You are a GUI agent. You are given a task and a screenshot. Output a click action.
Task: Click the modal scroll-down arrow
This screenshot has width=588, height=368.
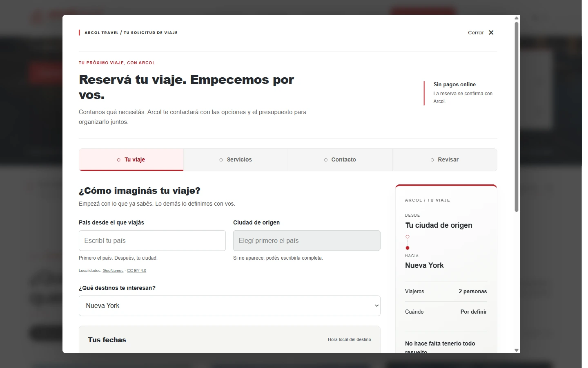point(517,350)
